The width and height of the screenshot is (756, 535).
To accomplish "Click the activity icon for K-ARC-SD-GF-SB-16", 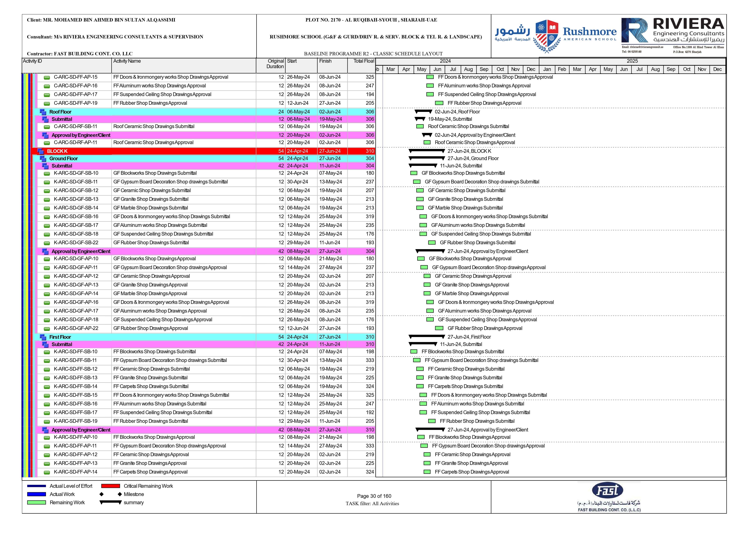I will coord(47,217).
